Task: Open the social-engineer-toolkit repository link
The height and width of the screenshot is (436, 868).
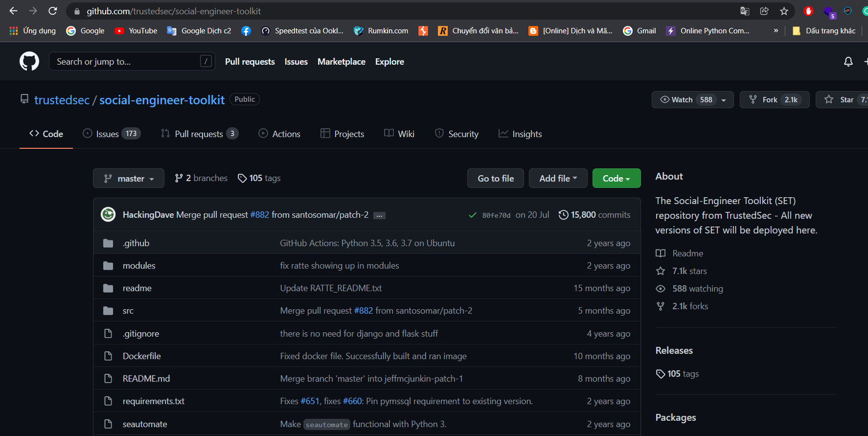Action: [x=162, y=100]
